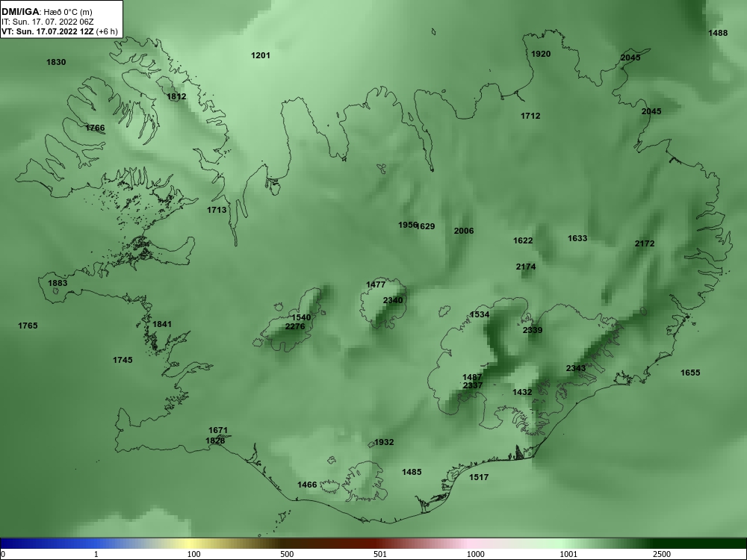Click the 2339 value label
This screenshot has height=560, width=747.
[x=533, y=330]
